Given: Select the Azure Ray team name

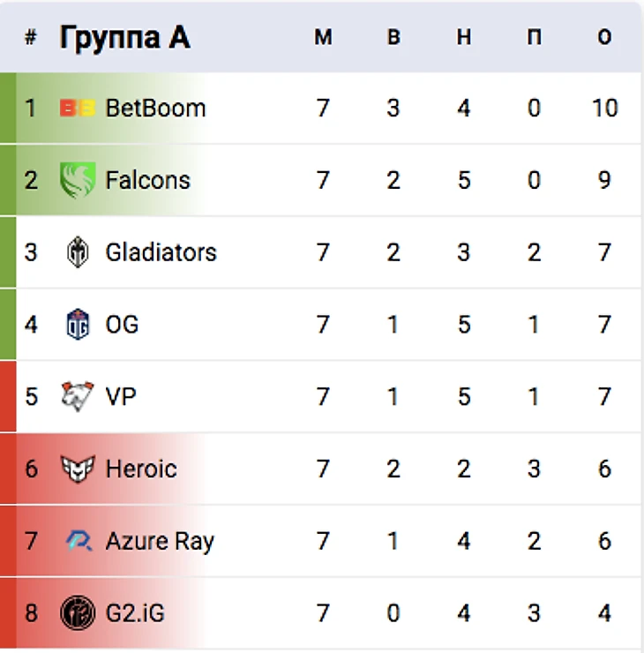Looking at the screenshot, I should 160,541.
